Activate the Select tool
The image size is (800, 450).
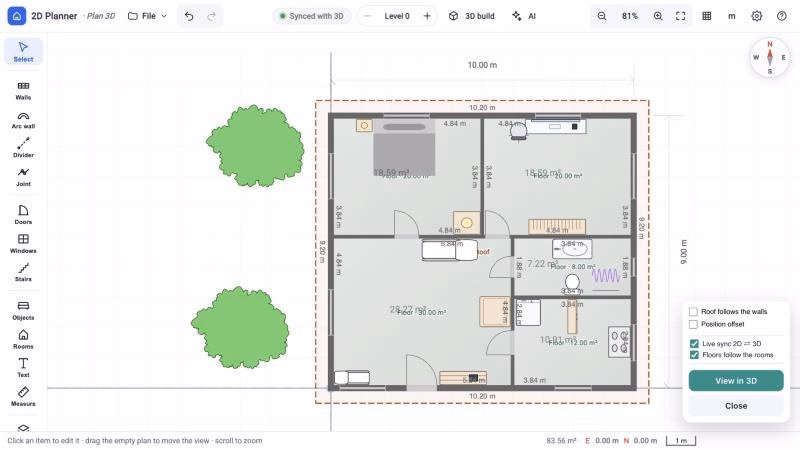coord(23,52)
